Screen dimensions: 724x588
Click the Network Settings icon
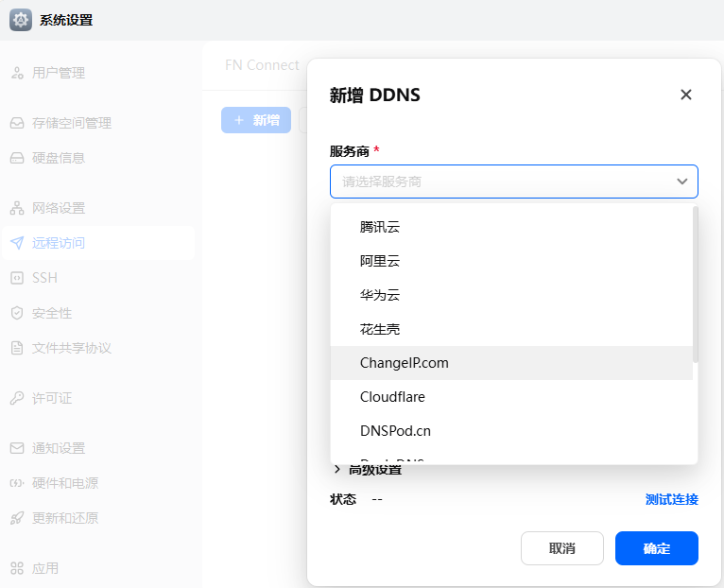click(17, 208)
